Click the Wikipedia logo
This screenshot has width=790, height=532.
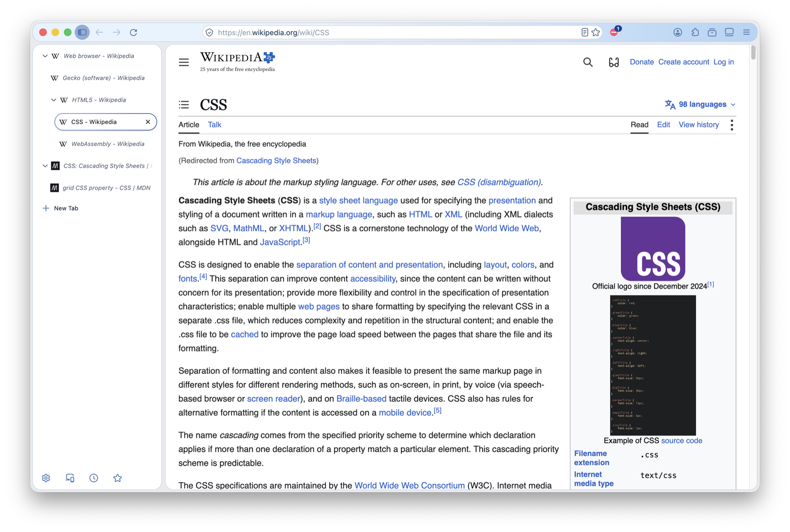click(237, 62)
